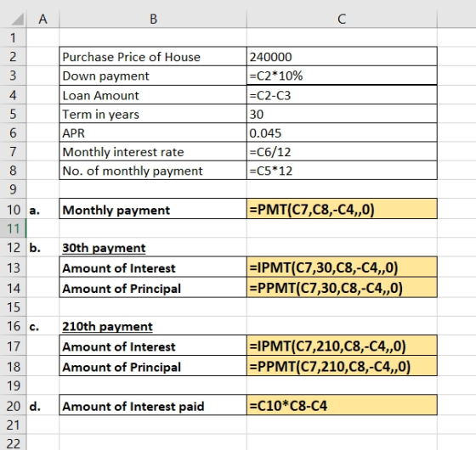Click 'Monthly interest rate' label cell
This screenshot has height=450, width=476.
pos(153,152)
